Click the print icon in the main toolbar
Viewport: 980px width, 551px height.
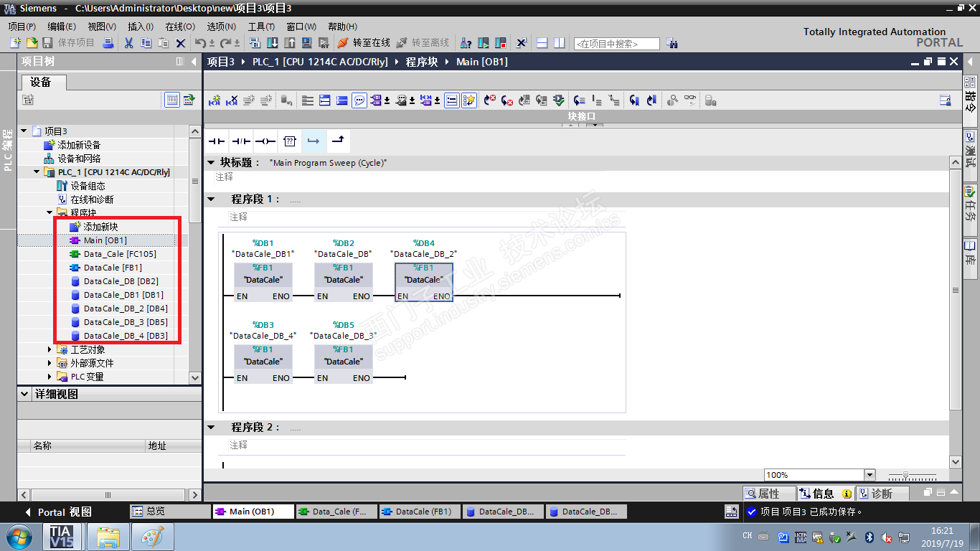click(108, 43)
